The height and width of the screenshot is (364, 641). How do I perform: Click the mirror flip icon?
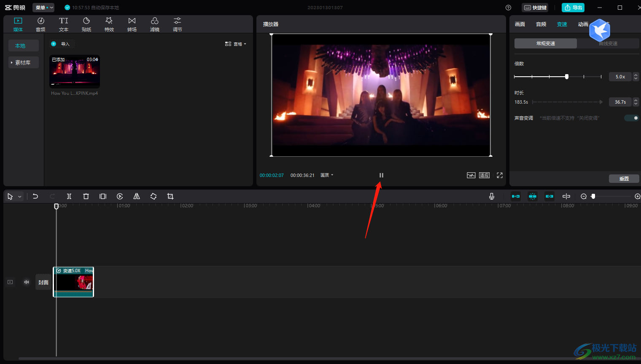(137, 196)
